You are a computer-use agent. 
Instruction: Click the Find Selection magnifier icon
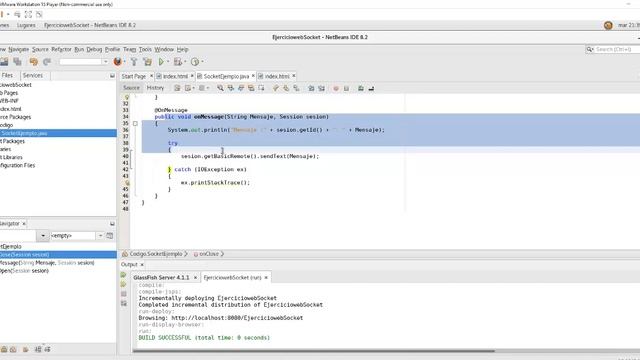tap(220, 88)
